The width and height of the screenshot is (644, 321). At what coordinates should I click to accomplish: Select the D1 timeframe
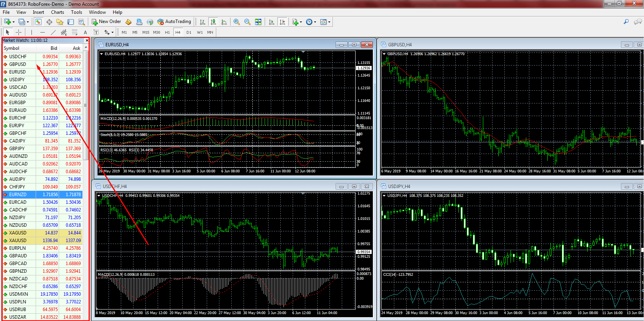(x=189, y=33)
